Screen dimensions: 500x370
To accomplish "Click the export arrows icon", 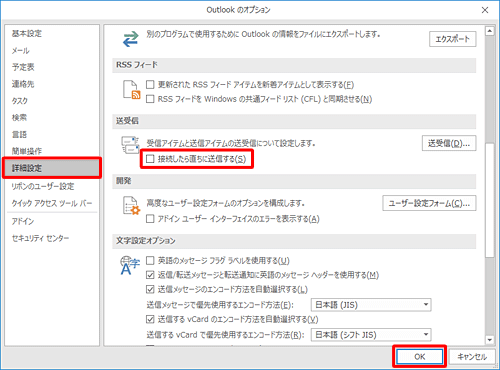I will tap(130, 39).
